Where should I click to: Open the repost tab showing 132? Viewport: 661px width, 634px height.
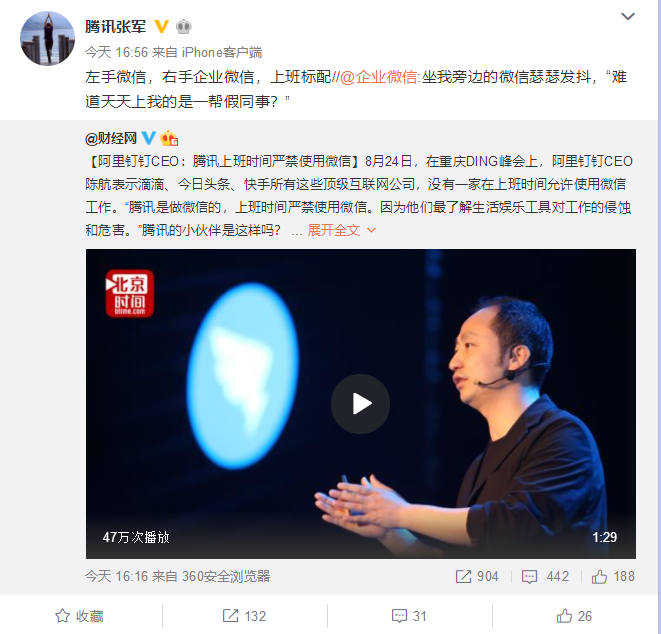click(x=245, y=616)
